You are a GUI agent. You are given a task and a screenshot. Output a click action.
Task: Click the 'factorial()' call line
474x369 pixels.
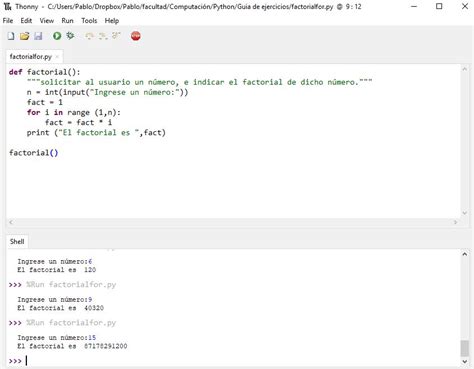click(34, 153)
